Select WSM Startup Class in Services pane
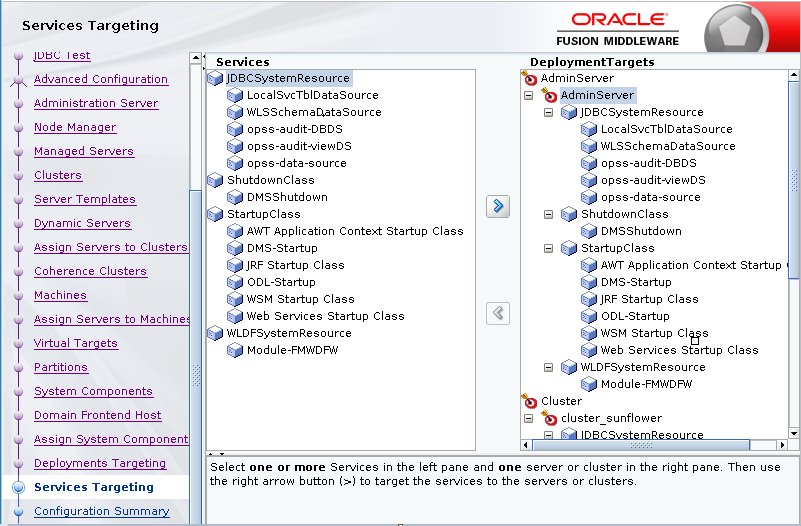The height and width of the screenshot is (526, 801). click(x=300, y=299)
